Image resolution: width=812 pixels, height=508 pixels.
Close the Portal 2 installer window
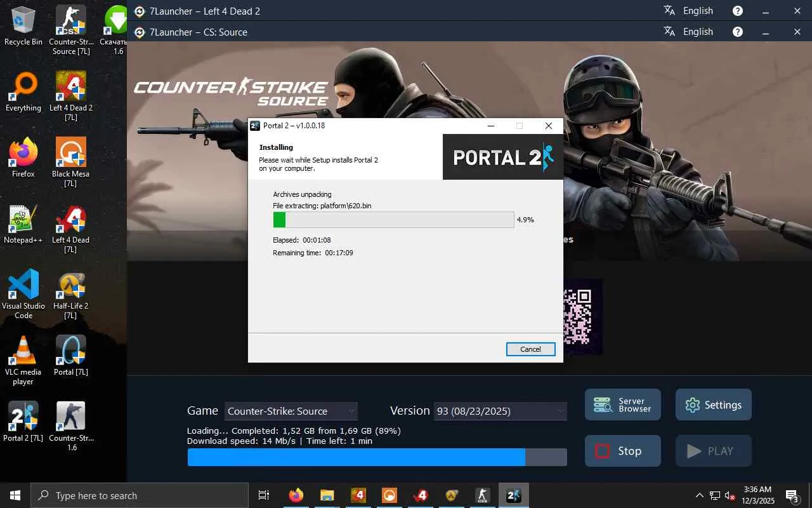pos(549,126)
